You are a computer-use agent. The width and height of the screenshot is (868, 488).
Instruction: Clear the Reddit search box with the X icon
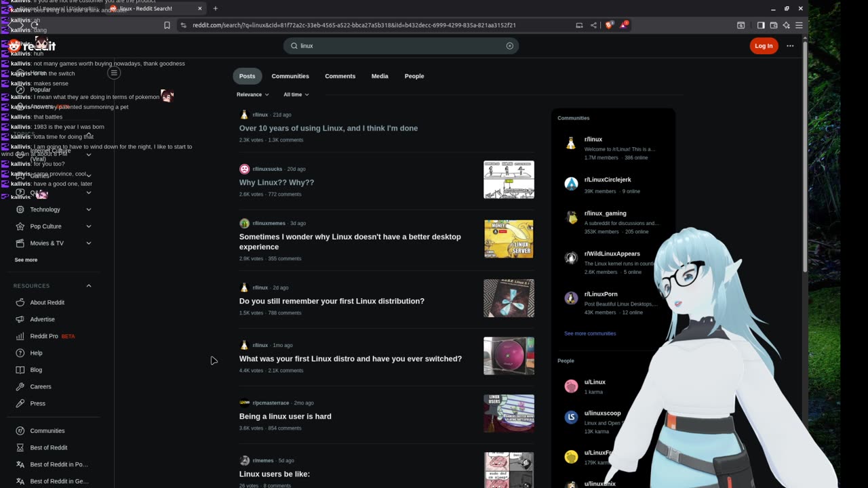510,46
